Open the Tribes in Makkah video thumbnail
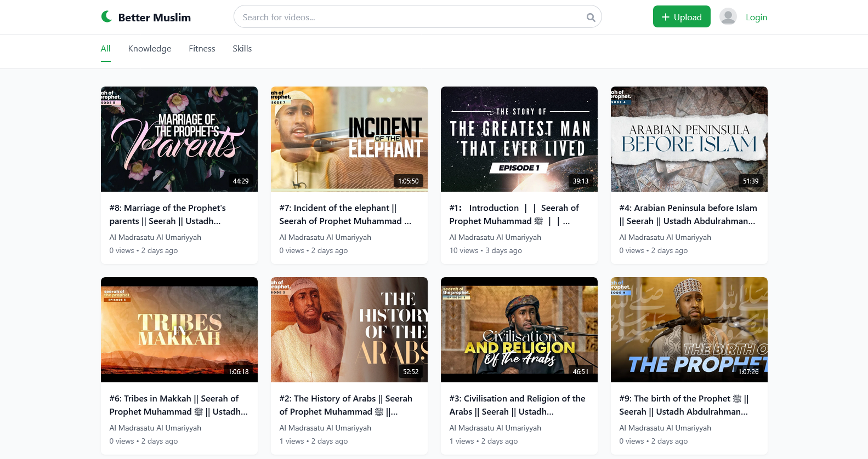Screen dimensions: 868x459 (179, 330)
